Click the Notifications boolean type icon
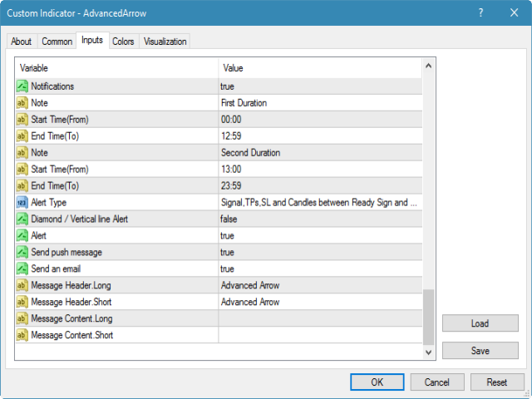532x399 pixels. [x=22, y=86]
